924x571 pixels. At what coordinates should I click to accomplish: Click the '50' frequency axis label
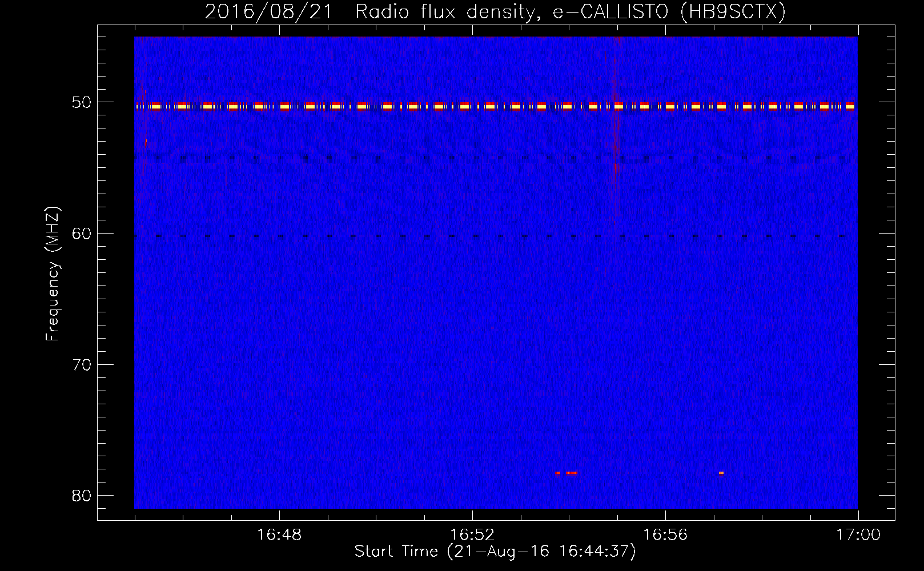click(x=82, y=102)
